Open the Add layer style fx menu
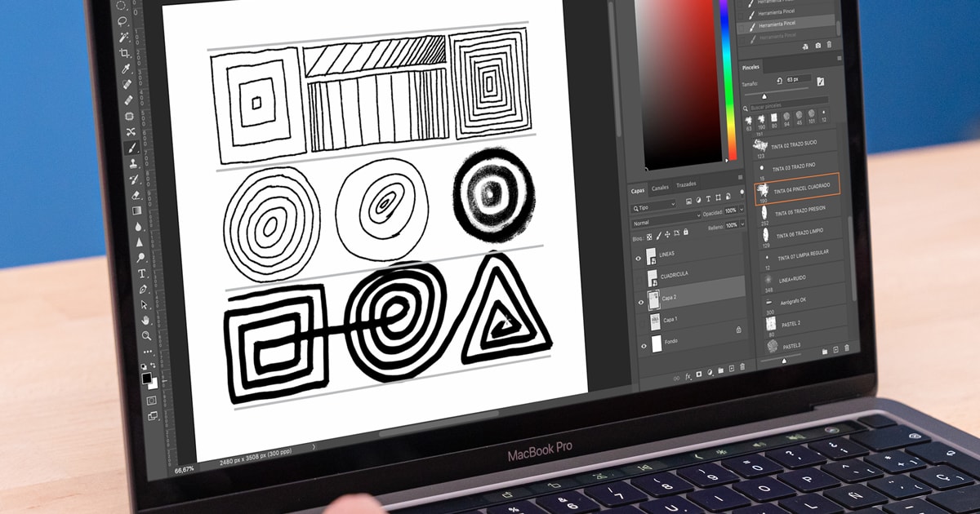 pyautogui.click(x=688, y=374)
